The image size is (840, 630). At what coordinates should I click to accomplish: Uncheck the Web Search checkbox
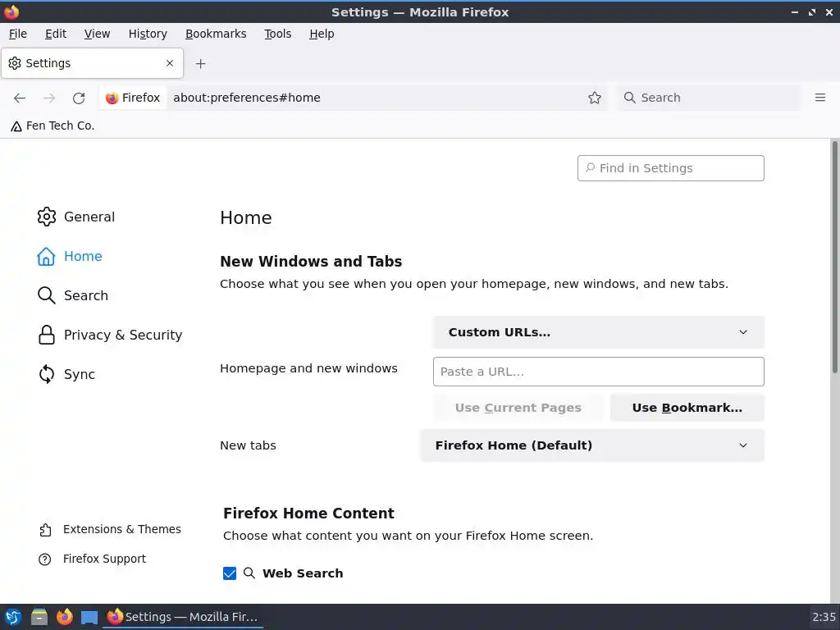tap(230, 573)
